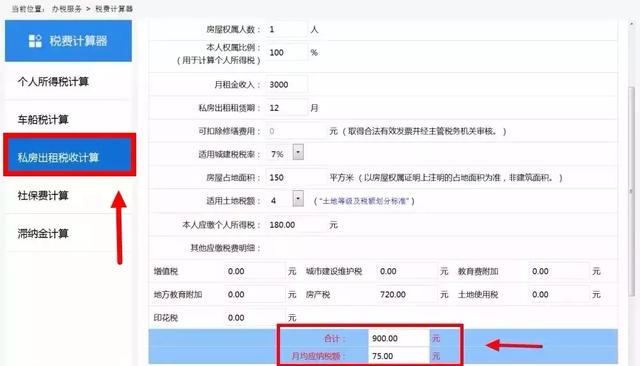Click the 办税服务 breadcrumb link
This screenshot has height=366, width=640.
point(67,9)
